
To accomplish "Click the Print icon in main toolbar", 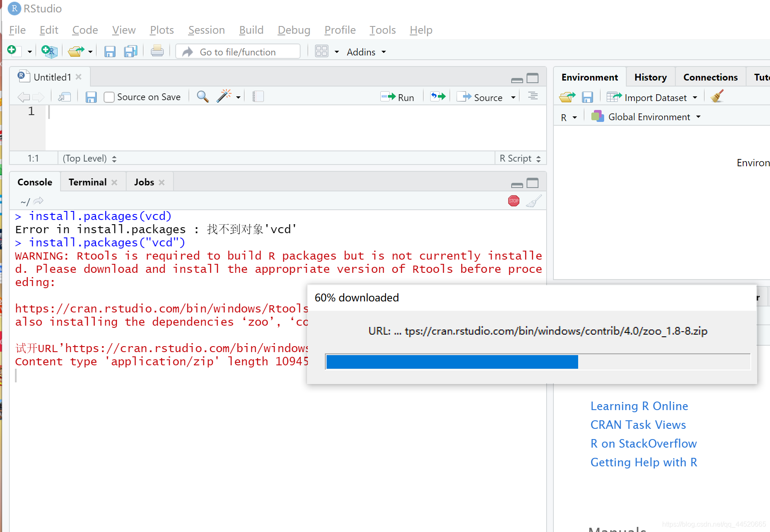I will 157,51.
